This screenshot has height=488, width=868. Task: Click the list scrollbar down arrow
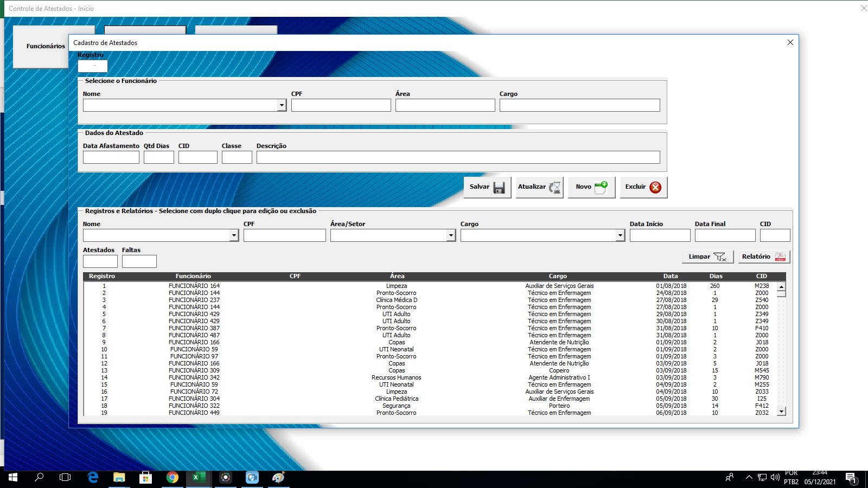(781, 412)
